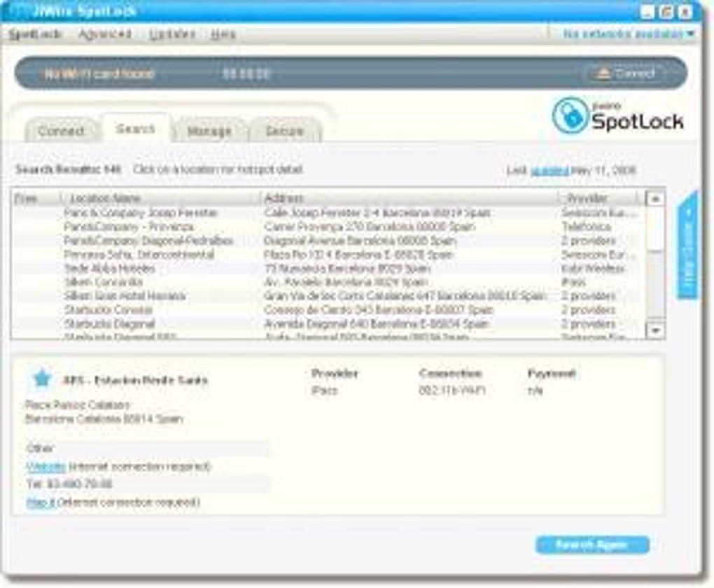Image resolution: width=714 pixels, height=588 pixels.
Task: Select the Starbucks Diagonal row
Action: (328, 324)
